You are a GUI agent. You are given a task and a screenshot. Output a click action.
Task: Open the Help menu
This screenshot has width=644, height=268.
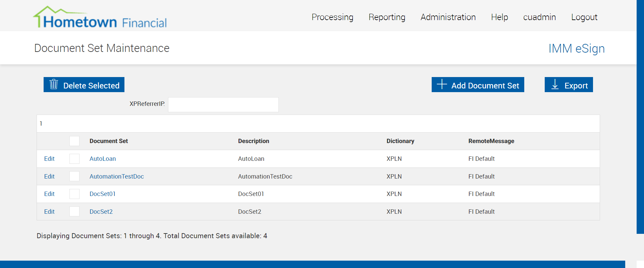point(499,17)
